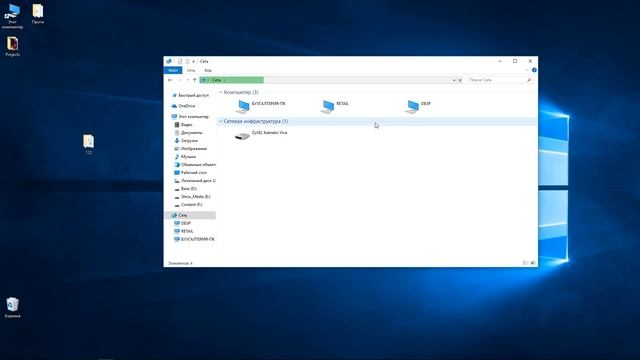
Task: Open the Музыка folder in sidebar
Action: 185,157
